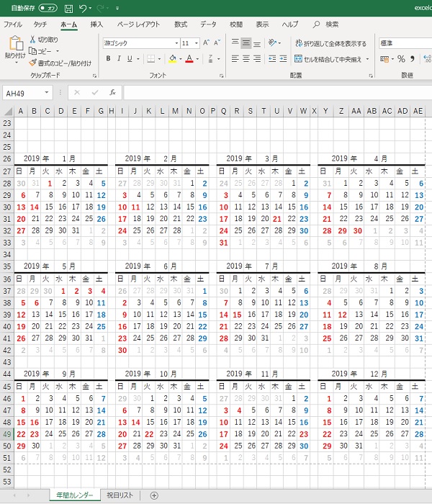
Task: Open the ファイル menu tab
Action: pos(13,24)
